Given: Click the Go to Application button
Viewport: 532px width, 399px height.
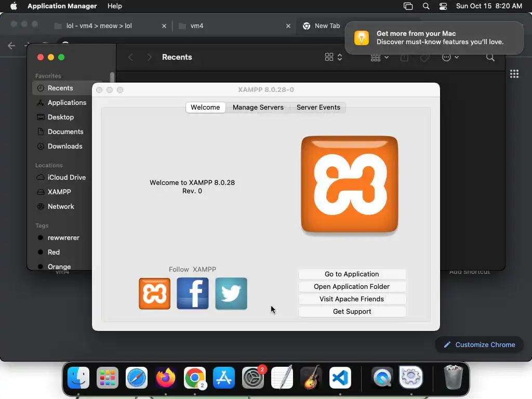Looking at the screenshot, I should (352, 274).
